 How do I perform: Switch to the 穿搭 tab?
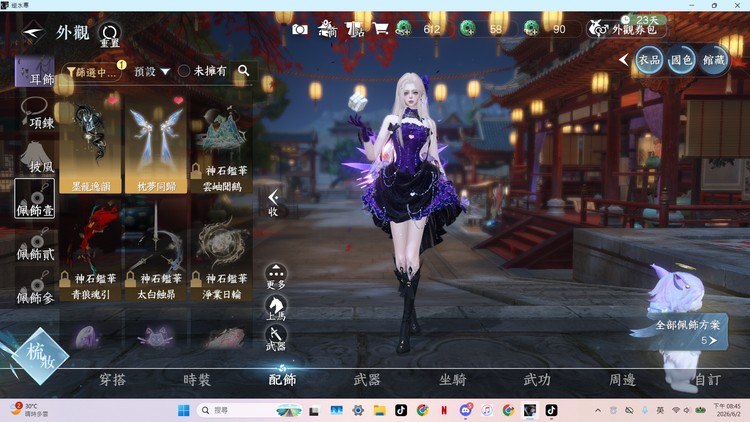point(112,379)
